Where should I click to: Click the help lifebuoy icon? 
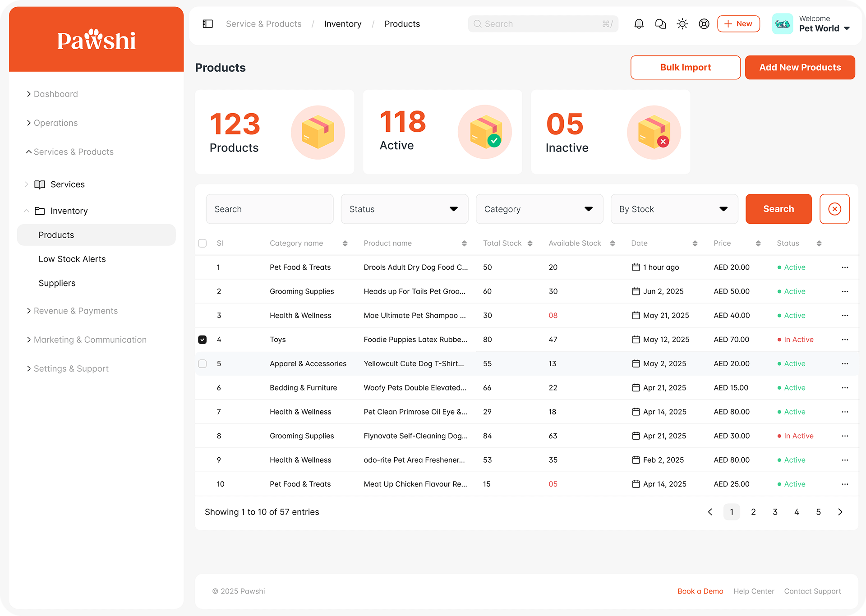(704, 24)
